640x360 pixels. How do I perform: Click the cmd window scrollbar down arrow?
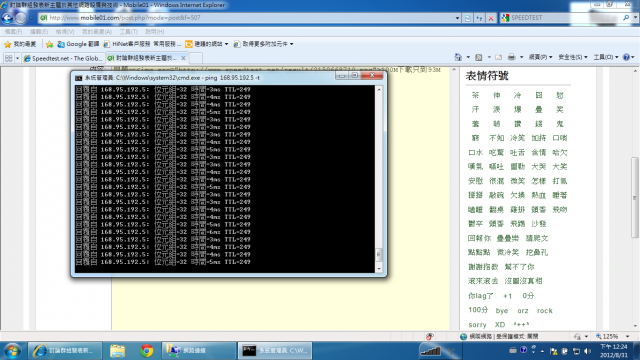pyautogui.click(x=379, y=269)
